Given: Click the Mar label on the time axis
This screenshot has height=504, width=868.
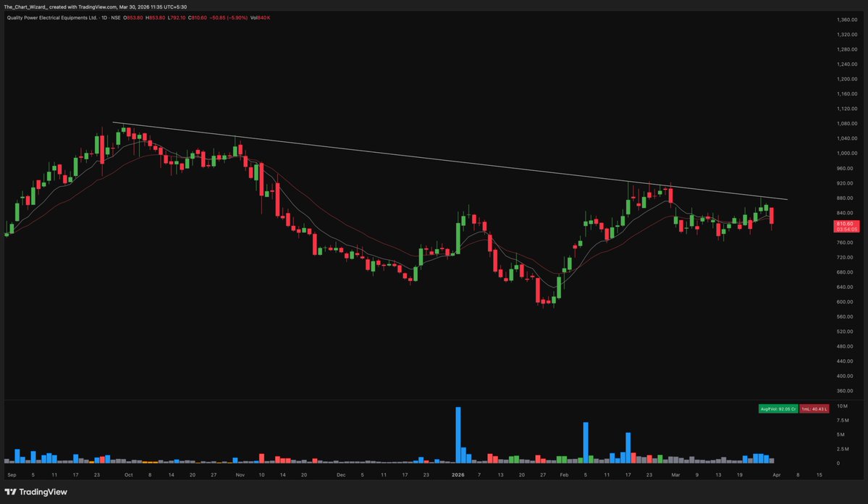Looking at the screenshot, I should coord(675,475).
